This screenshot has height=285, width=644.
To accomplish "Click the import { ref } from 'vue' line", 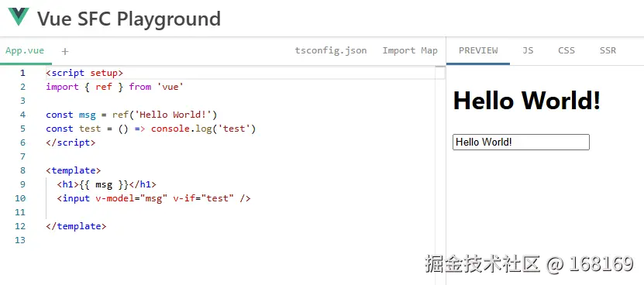I will (x=115, y=87).
